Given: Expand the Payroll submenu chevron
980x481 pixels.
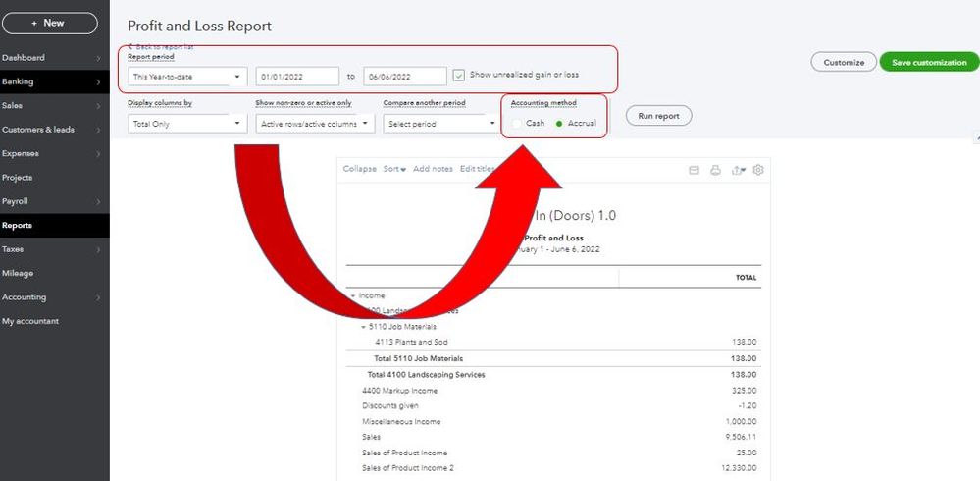Looking at the screenshot, I should [x=98, y=202].
